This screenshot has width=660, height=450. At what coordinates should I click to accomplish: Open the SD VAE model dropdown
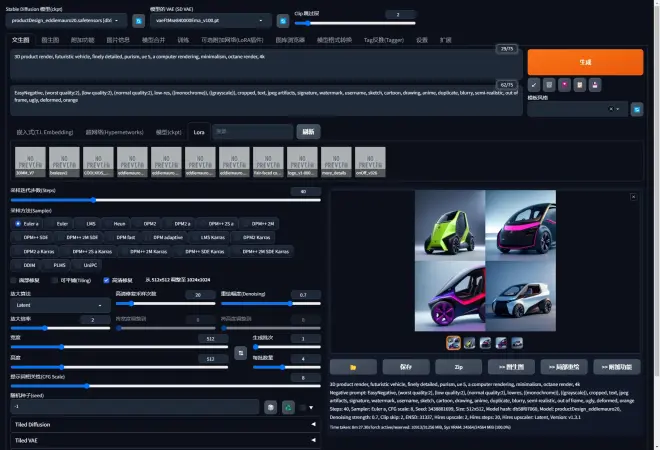(x=211, y=21)
